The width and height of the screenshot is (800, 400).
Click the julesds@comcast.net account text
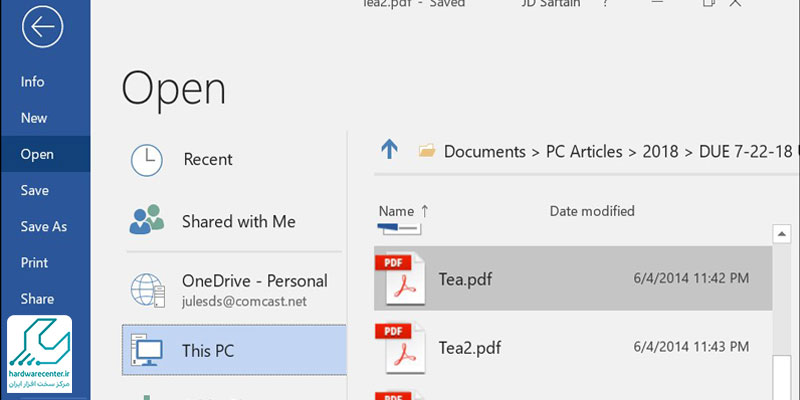(244, 302)
